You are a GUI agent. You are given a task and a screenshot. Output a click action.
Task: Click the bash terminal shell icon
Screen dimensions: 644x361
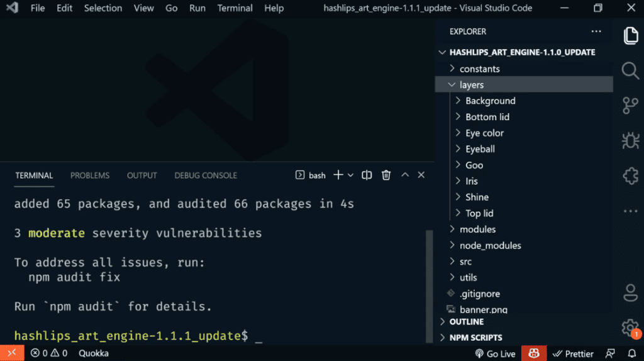300,175
